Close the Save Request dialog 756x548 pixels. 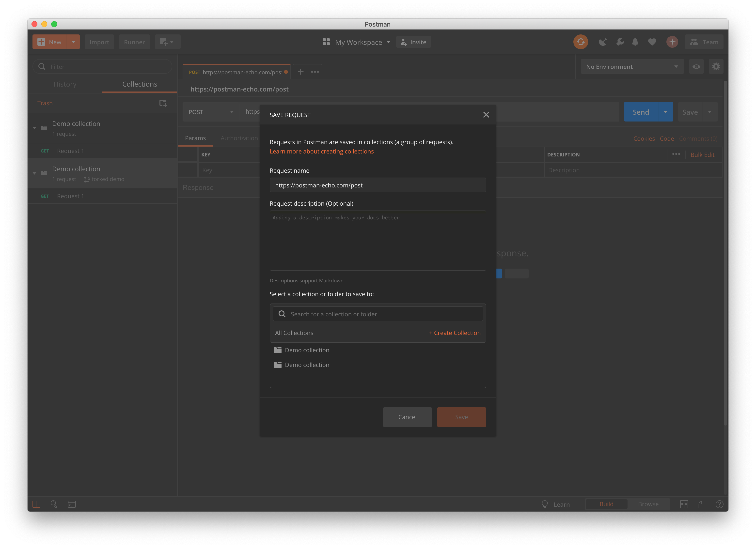coord(486,115)
